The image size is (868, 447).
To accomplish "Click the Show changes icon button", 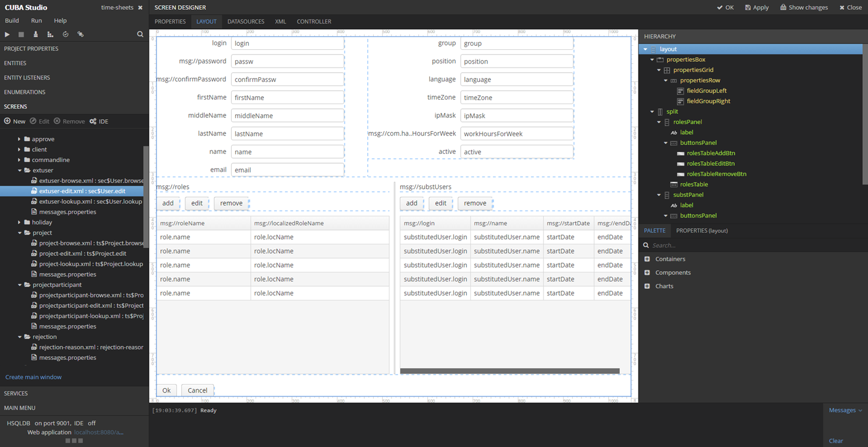I will (783, 7).
